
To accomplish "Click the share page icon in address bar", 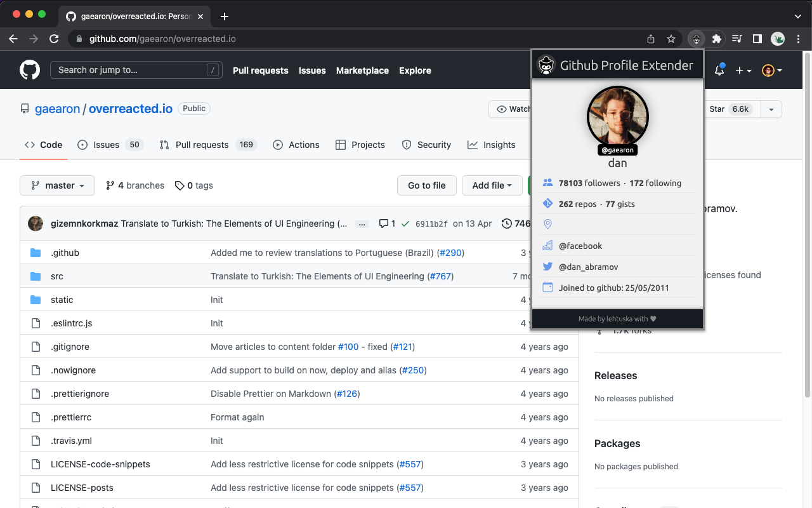I will (651, 39).
